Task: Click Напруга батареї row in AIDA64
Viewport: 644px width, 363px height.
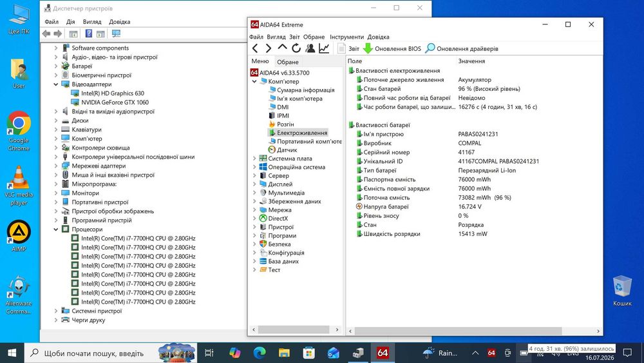Action: 386,207
